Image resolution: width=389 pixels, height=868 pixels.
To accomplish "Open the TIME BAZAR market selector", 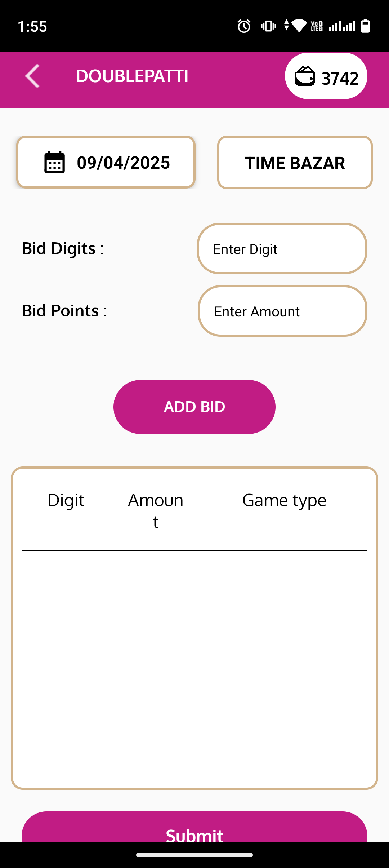I will pos(295,163).
